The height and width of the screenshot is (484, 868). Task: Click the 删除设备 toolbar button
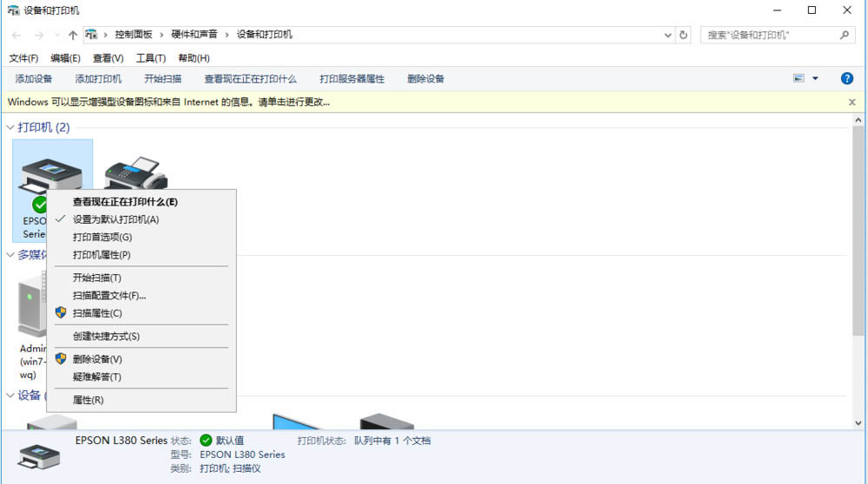(x=425, y=79)
